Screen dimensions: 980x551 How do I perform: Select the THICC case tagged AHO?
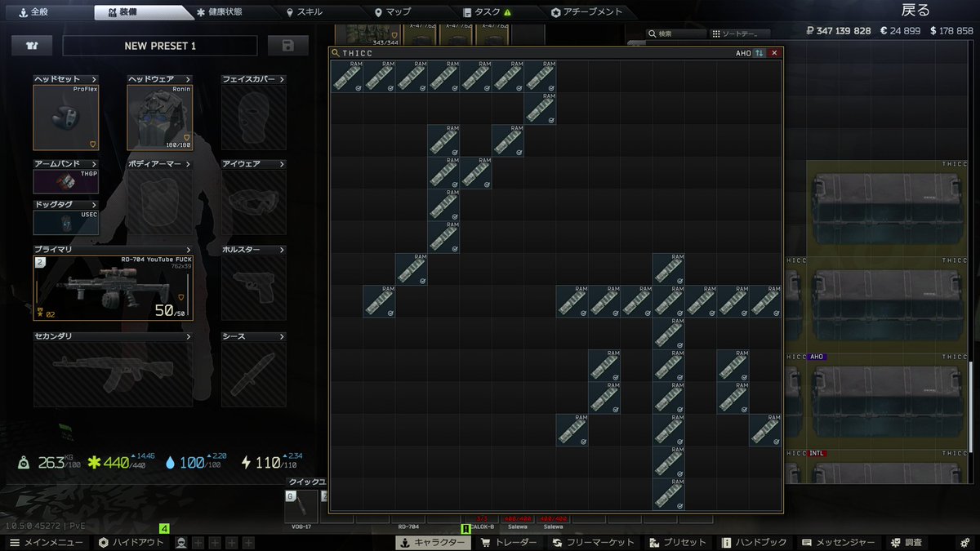coord(888,401)
